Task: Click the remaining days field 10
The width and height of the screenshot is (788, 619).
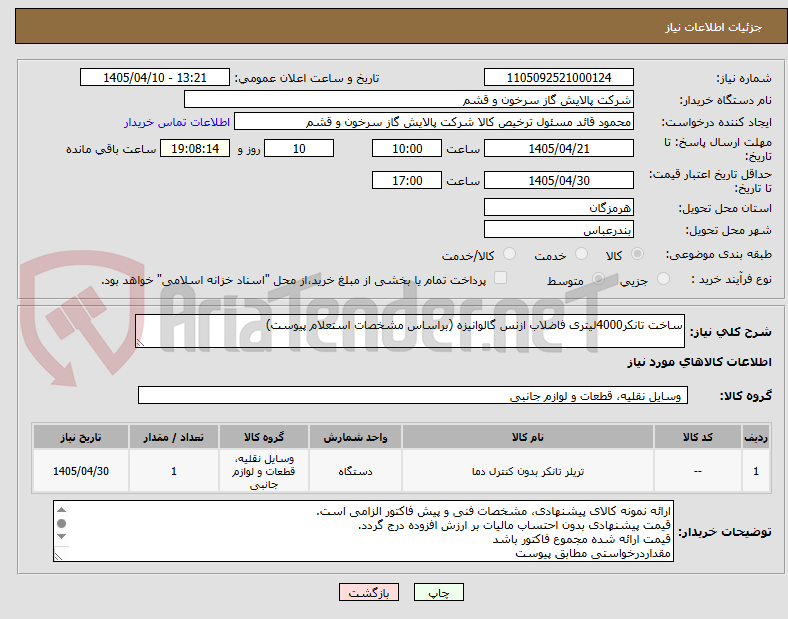Action: pyautogui.click(x=299, y=149)
